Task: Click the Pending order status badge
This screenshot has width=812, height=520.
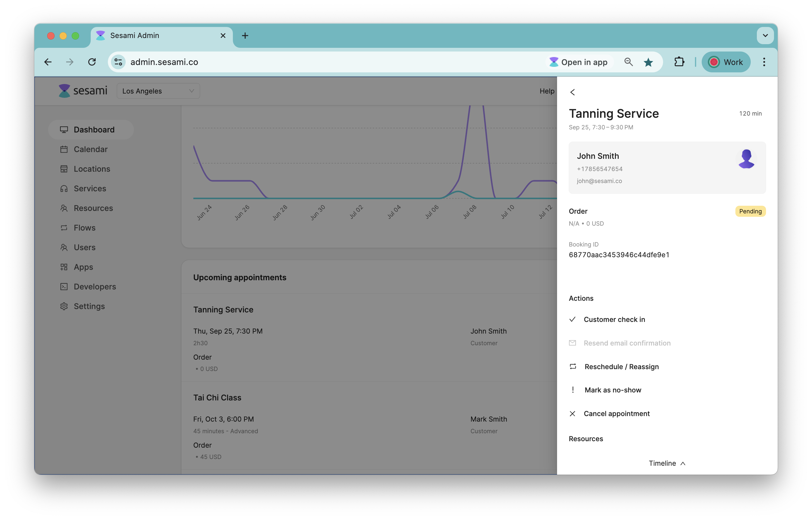Action: point(750,211)
